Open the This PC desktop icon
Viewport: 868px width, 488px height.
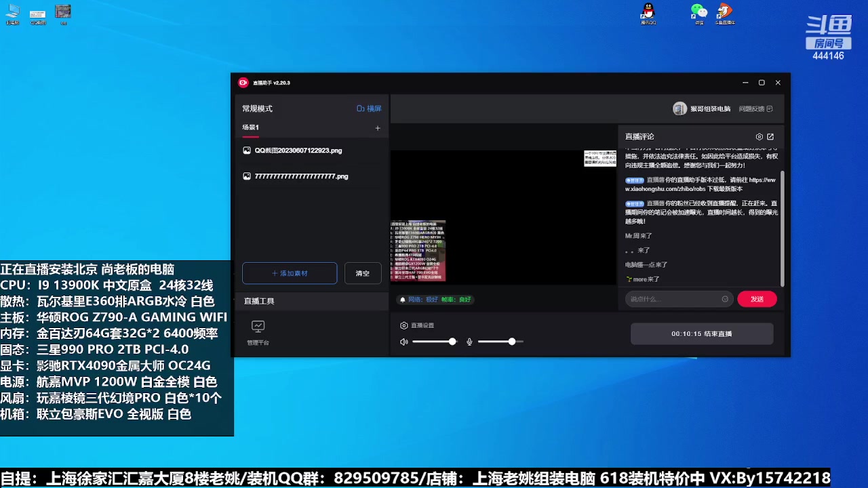click(12, 14)
